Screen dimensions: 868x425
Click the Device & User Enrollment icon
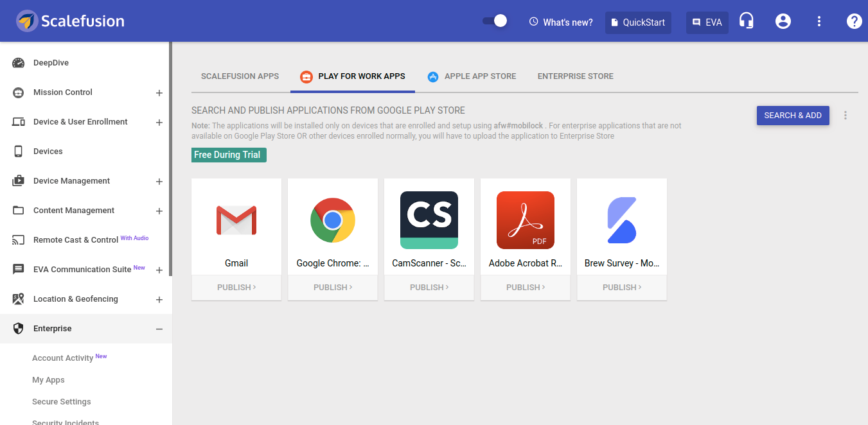[x=19, y=122]
